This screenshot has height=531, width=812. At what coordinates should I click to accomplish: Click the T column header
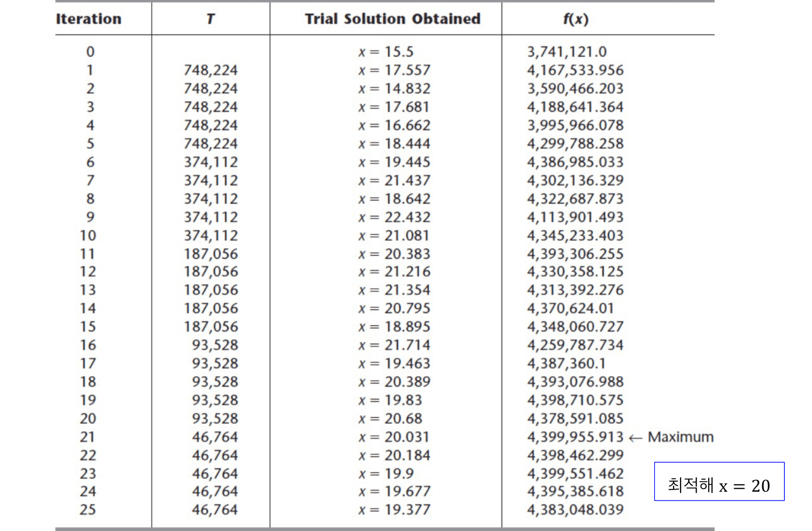(x=210, y=19)
